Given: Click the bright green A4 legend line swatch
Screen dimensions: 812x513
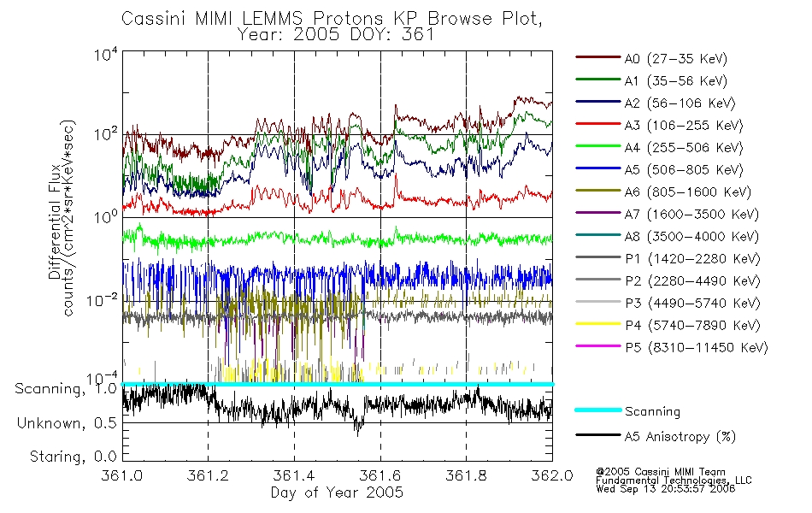Looking at the screenshot, I should 598,145.
